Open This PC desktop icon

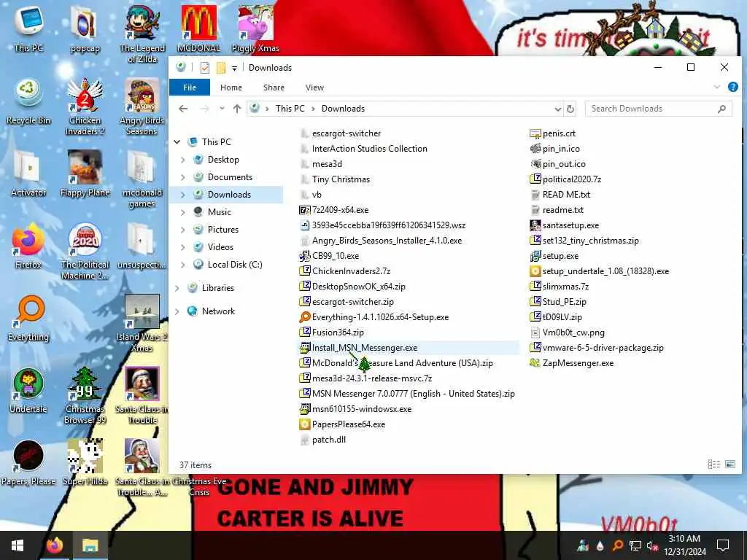pos(28,28)
